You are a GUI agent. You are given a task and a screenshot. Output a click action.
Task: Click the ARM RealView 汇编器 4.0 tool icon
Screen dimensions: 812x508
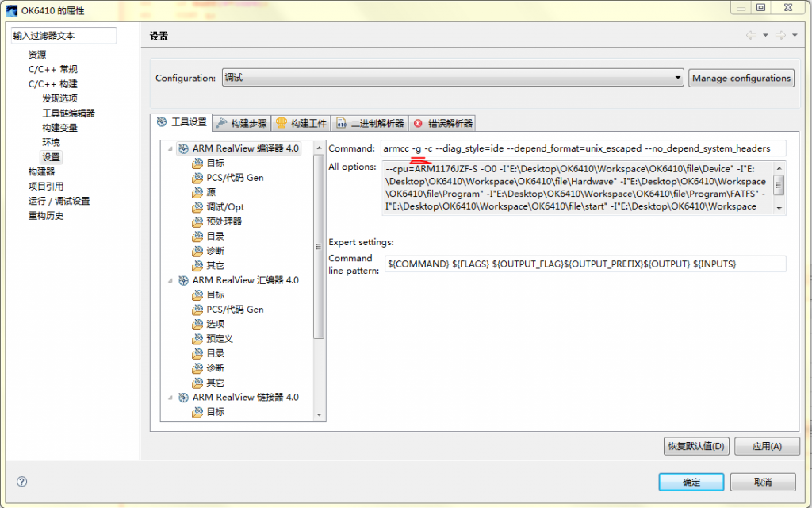[x=183, y=280]
